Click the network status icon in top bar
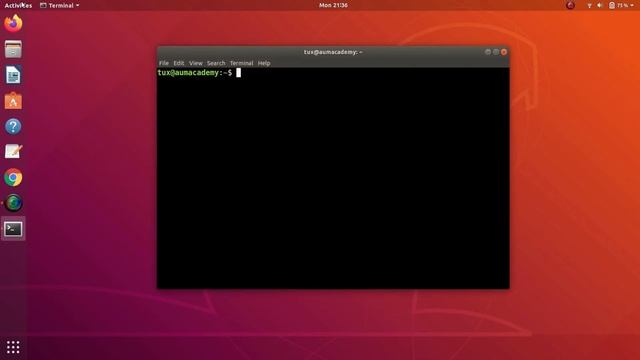The height and width of the screenshot is (360, 640). click(589, 5)
